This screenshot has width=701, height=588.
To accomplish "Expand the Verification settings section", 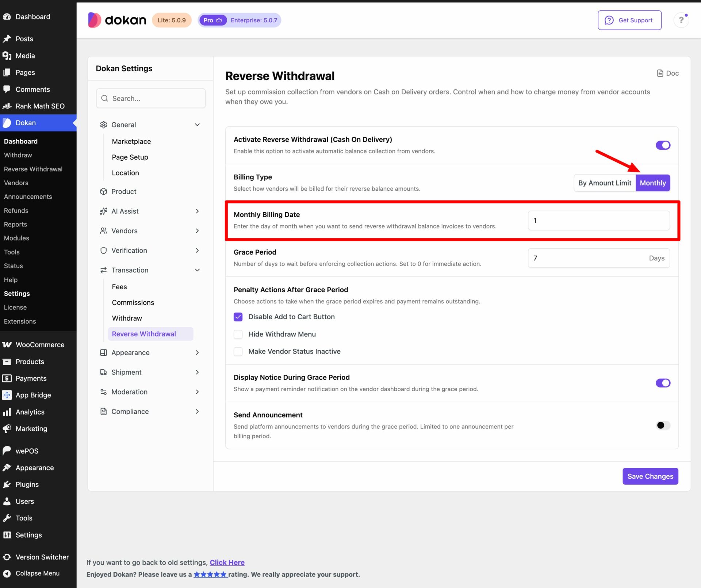I will pyautogui.click(x=198, y=251).
